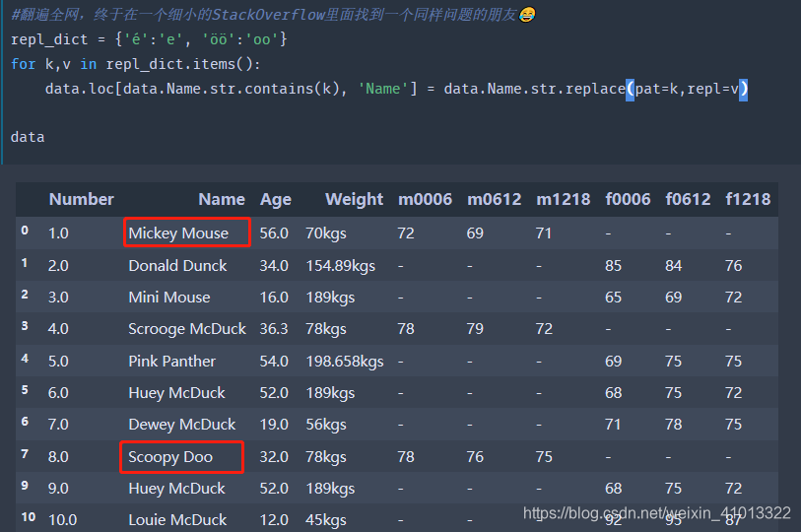Click the 'f1218' column header
801x532 pixels.
coord(748,199)
